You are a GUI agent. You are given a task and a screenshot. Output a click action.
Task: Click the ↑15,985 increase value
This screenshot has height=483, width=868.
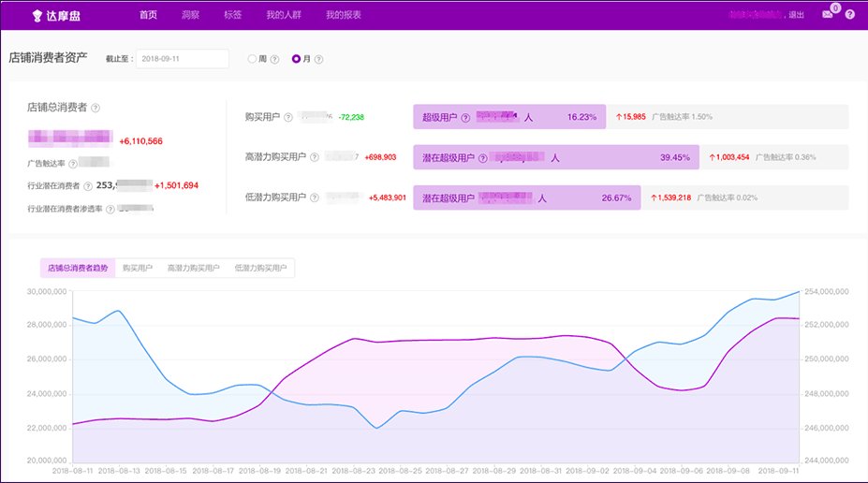coord(630,117)
